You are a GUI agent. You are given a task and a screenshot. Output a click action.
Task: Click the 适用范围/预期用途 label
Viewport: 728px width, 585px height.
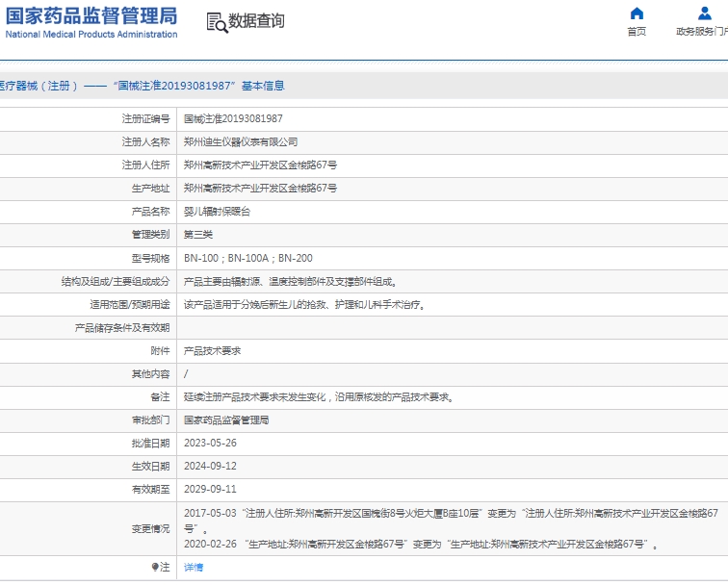coord(130,304)
